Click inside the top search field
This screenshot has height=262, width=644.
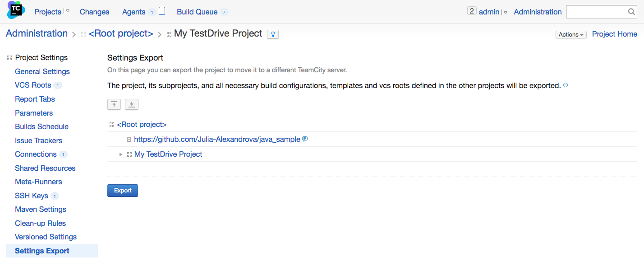click(x=597, y=12)
